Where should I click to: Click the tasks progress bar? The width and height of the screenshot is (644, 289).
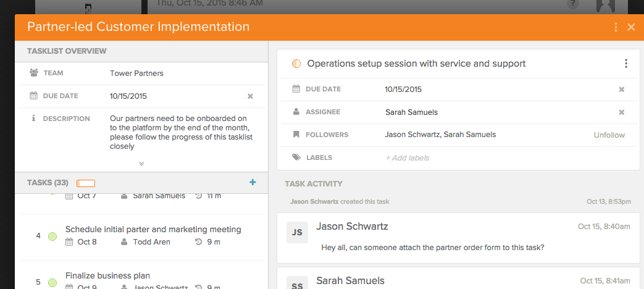86,183
